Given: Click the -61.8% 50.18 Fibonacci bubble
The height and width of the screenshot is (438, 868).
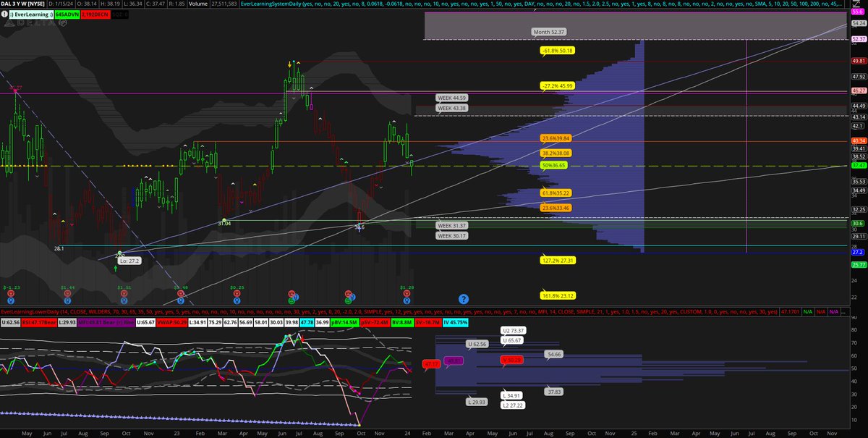Looking at the screenshot, I should [x=557, y=51].
